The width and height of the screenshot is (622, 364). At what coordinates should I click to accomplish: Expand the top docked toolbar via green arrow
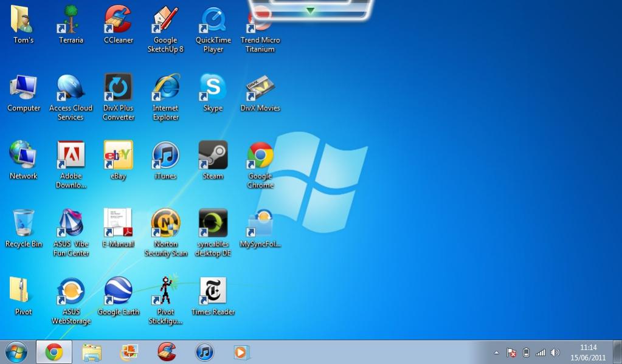311,10
